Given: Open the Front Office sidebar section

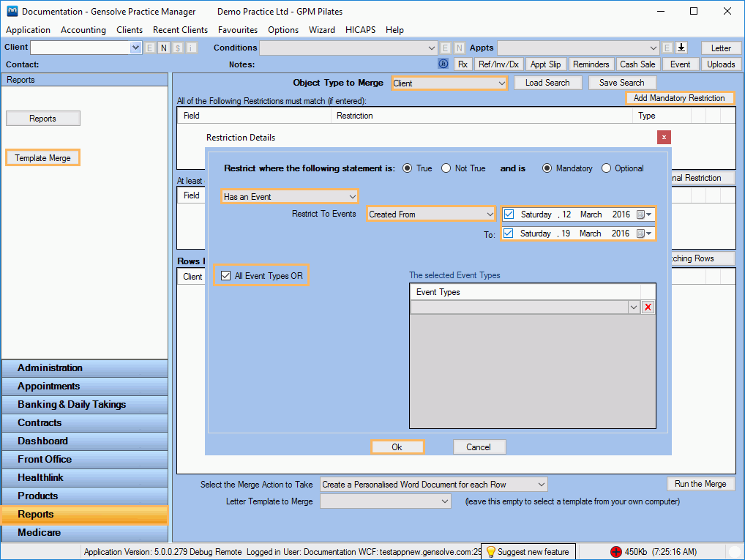Looking at the screenshot, I should click(85, 459).
